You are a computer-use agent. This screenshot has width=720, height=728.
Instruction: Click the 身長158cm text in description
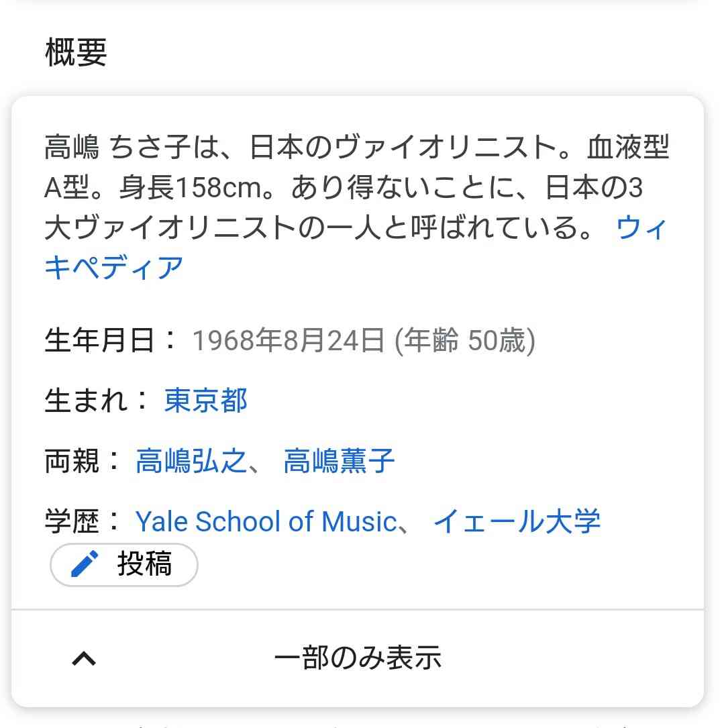tap(191, 187)
